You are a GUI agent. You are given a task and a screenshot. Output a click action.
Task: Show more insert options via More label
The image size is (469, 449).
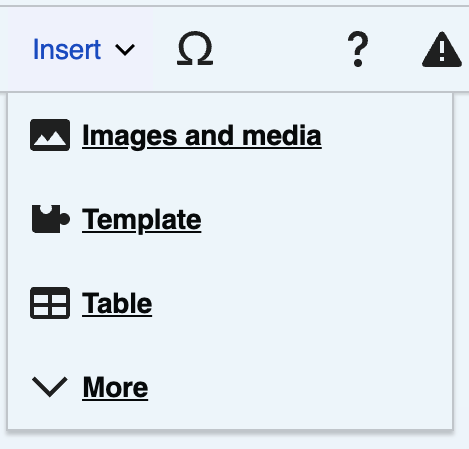[x=115, y=387]
